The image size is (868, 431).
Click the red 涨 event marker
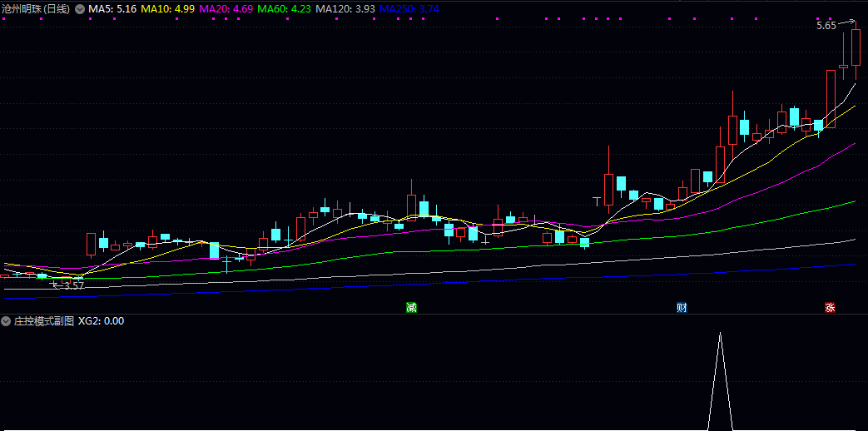click(x=830, y=307)
